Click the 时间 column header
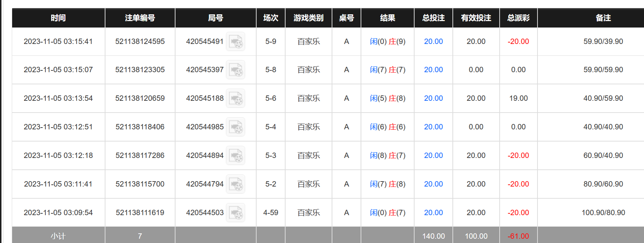The image size is (644, 243). [x=58, y=18]
